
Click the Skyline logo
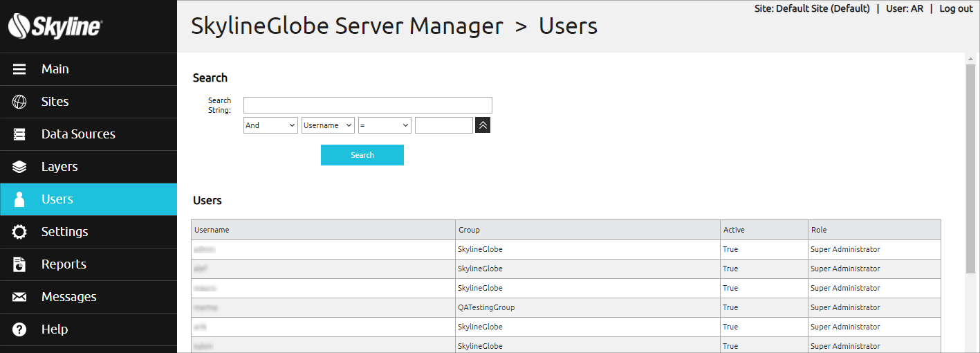click(x=55, y=27)
